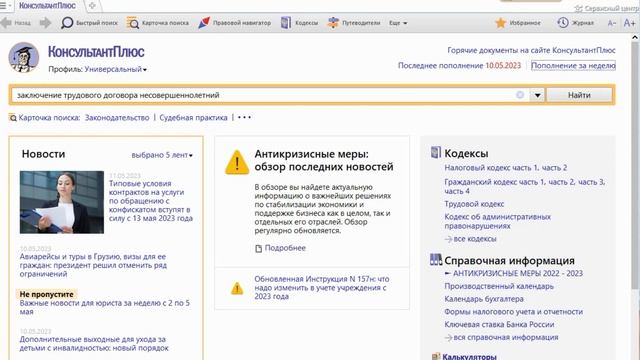
Task: Open Избранное star
Action: click(518, 23)
